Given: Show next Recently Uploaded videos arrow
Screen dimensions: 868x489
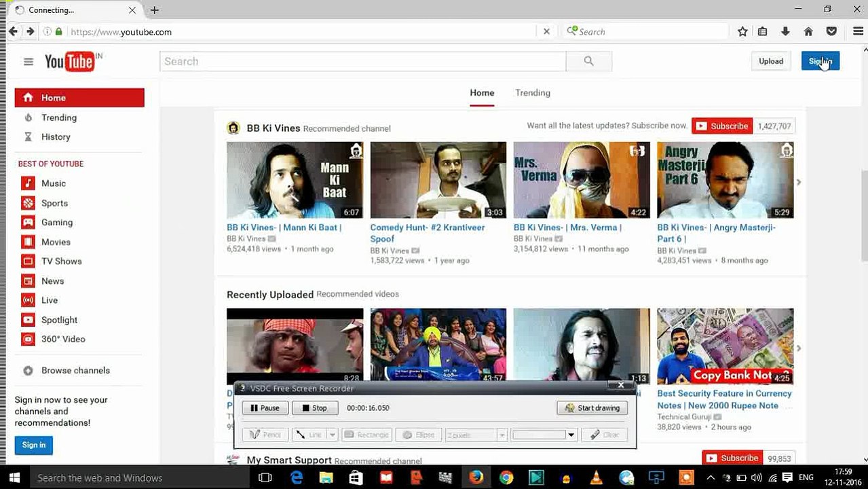Looking at the screenshot, I should click(799, 348).
